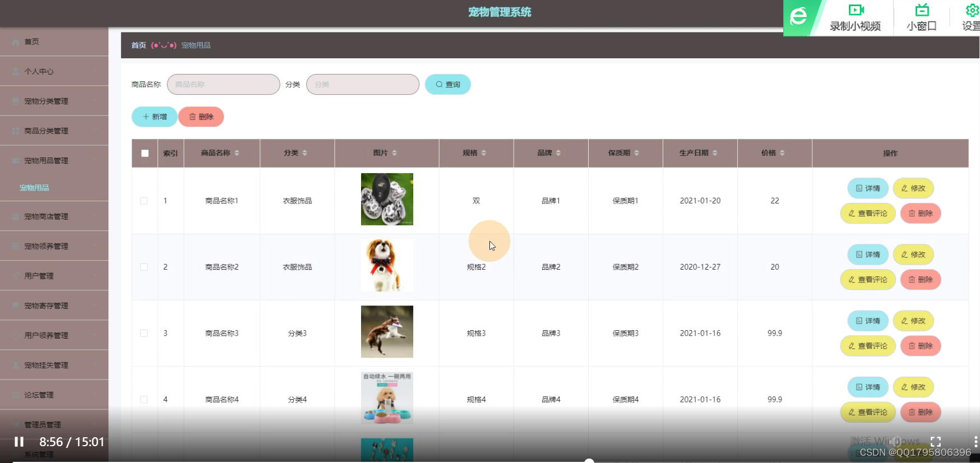This screenshot has height=463, width=980.
Task: Open 管理员管理 menu item
Action: coord(54,425)
